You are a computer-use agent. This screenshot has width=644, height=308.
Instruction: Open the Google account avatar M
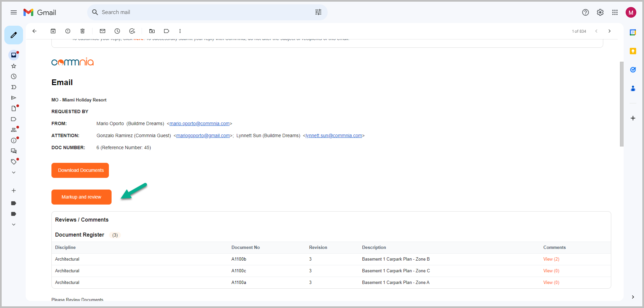tap(631, 13)
